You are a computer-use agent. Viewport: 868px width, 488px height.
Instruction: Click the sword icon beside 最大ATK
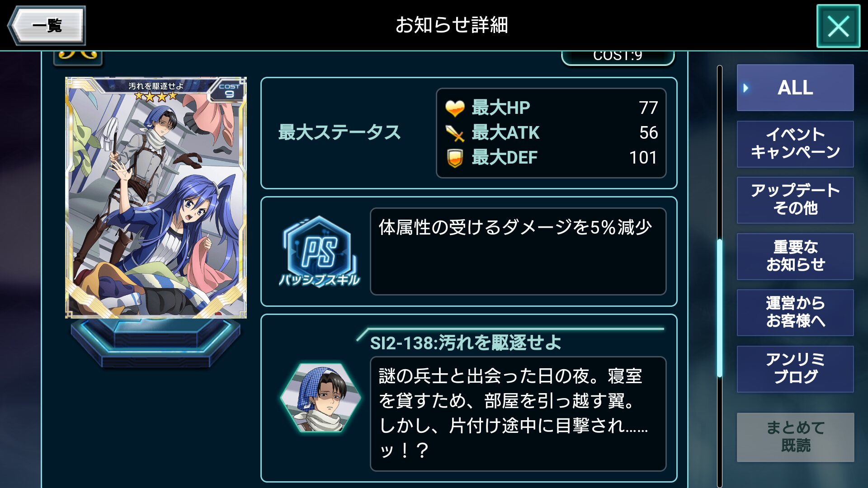pyautogui.click(x=455, y=133)
